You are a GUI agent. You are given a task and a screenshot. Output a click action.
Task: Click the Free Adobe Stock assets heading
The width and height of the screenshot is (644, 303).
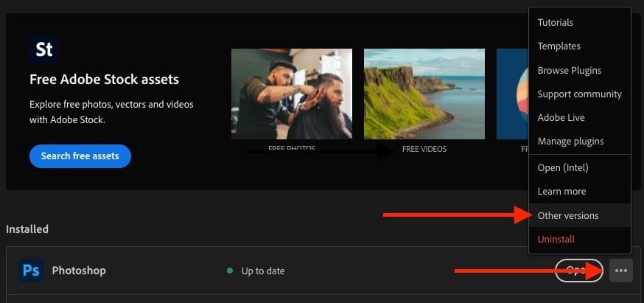click(105, 80)
